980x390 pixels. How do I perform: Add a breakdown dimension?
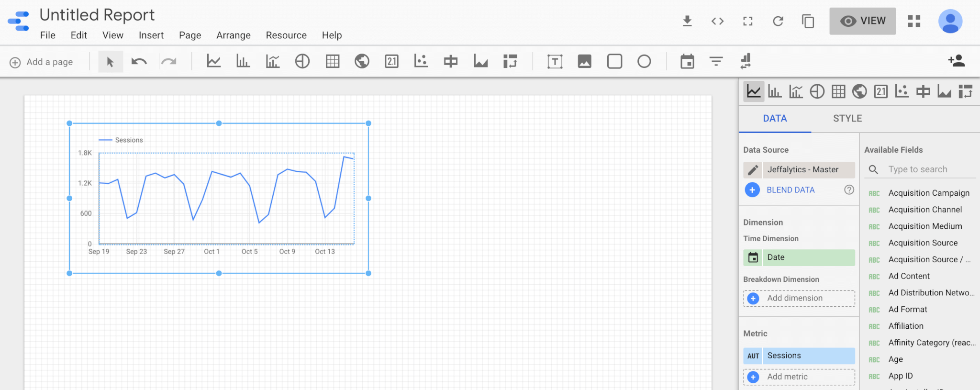point(799,298)
